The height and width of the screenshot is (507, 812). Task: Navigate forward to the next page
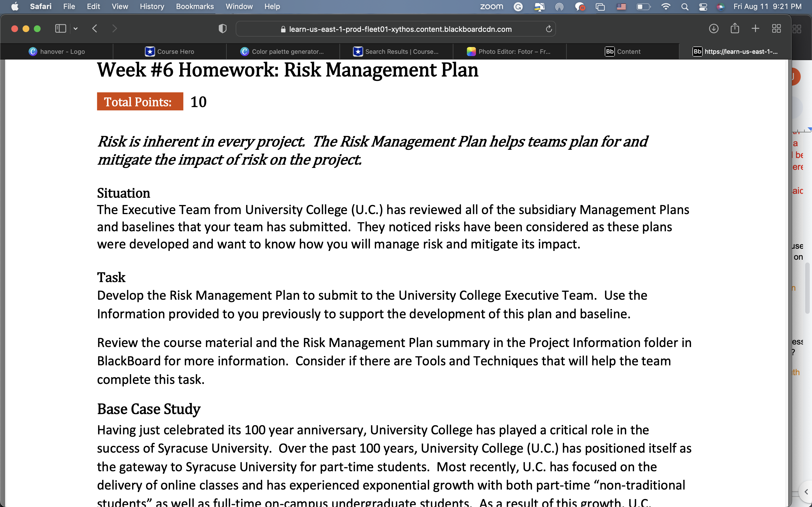click(x=115, y=28)
